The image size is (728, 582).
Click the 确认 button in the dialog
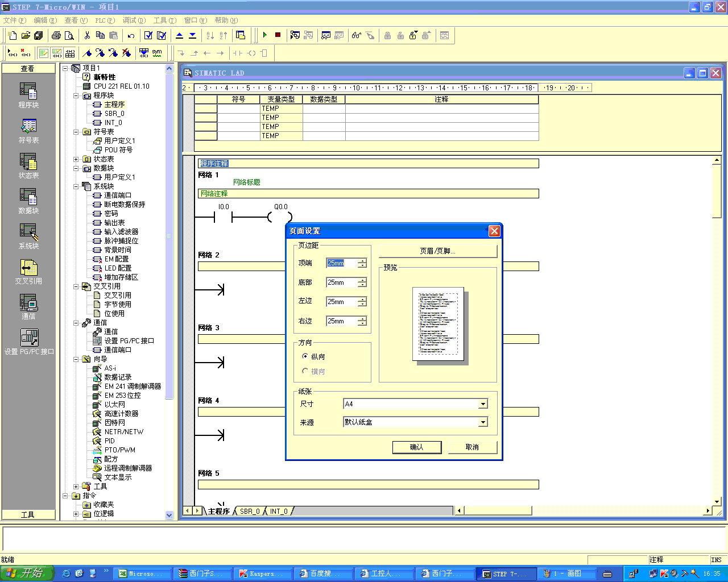pyautogui.click(x=416, y=447)
